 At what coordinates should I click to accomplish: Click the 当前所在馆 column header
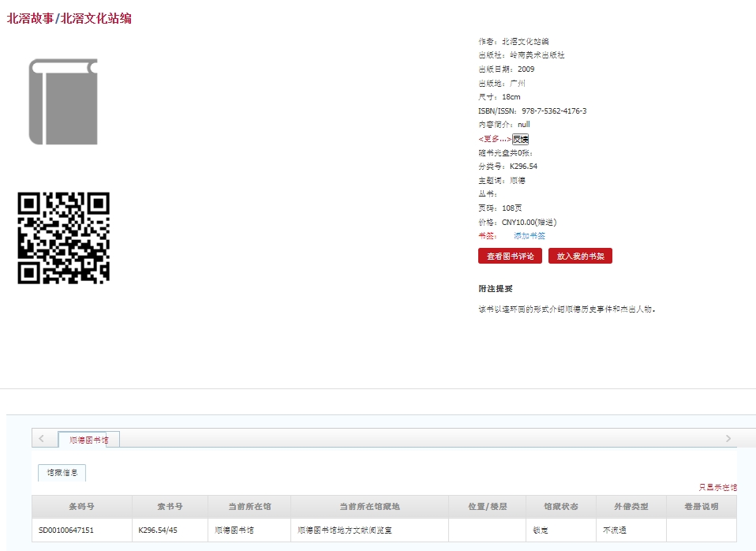[x=249, y=507]
